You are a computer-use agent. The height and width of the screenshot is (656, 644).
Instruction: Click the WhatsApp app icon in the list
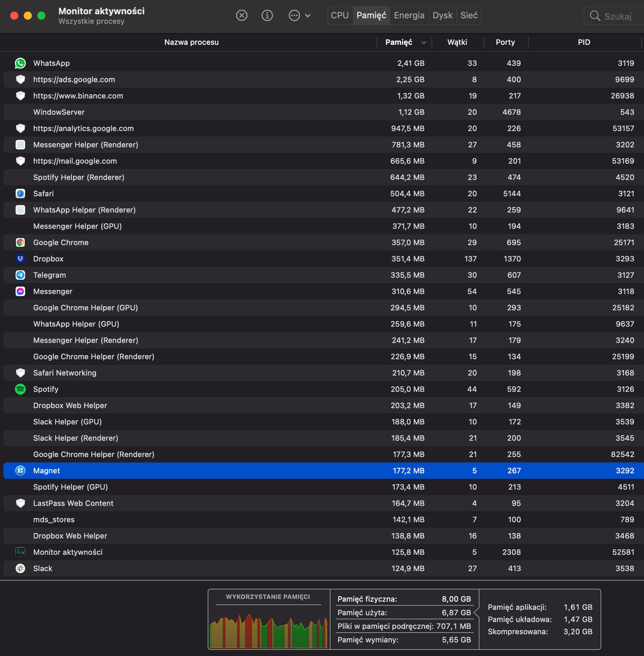pos(20,63)
